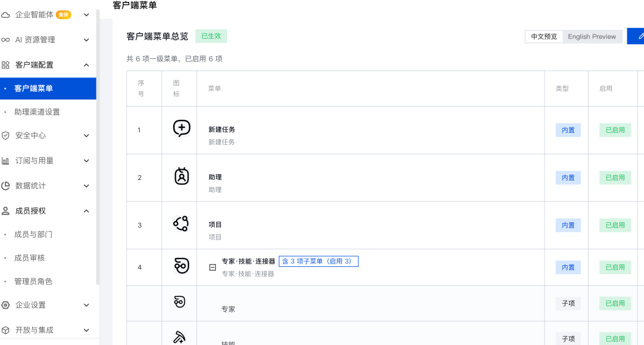Switch to 中文预览 mode
Image resolution: width=644 pixels, height=345 pixels.
pos(544,36)
